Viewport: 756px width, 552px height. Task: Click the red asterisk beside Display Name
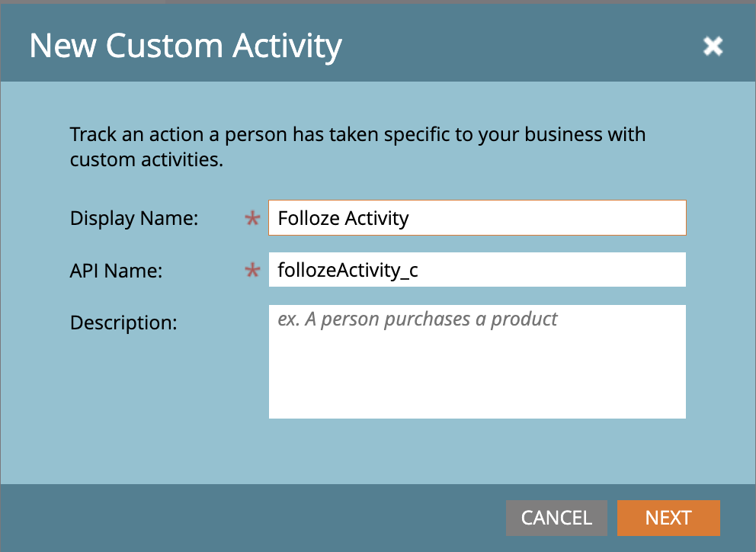click(x=252, y=219)
